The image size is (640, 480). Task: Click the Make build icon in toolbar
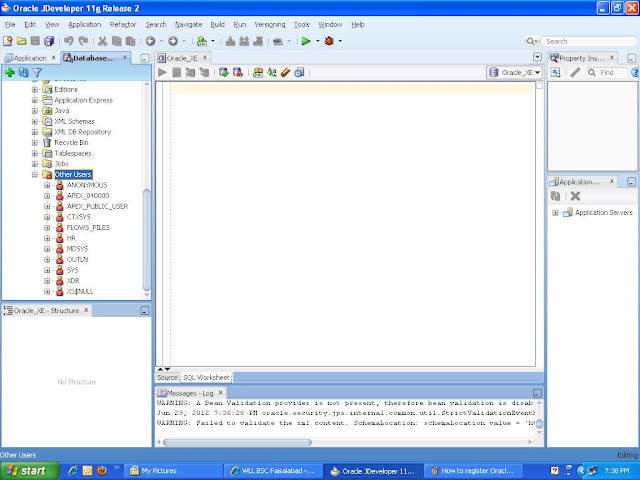230,41
